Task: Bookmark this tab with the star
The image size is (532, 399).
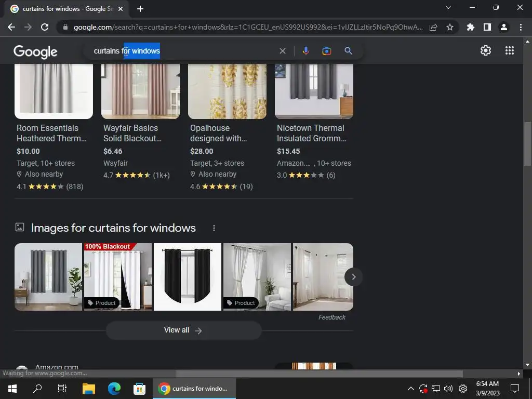Action: [x=450, y=27]
